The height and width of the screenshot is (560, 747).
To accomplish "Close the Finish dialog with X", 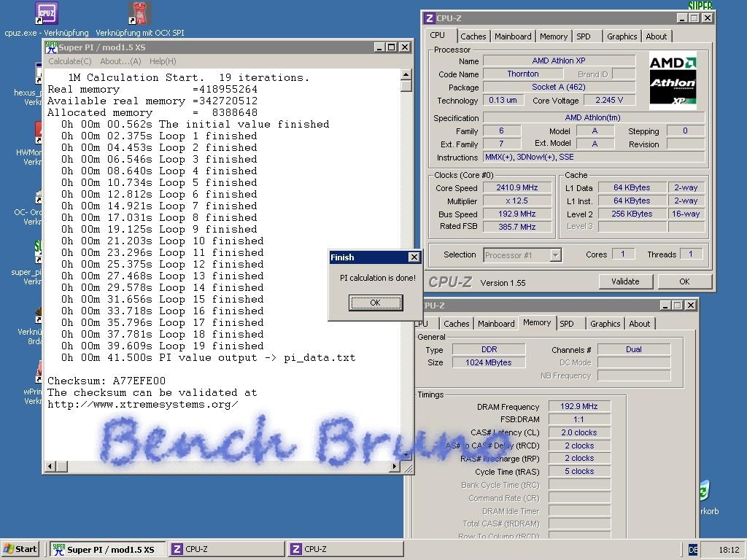I will pyautogui.click(x=414, y=257).
